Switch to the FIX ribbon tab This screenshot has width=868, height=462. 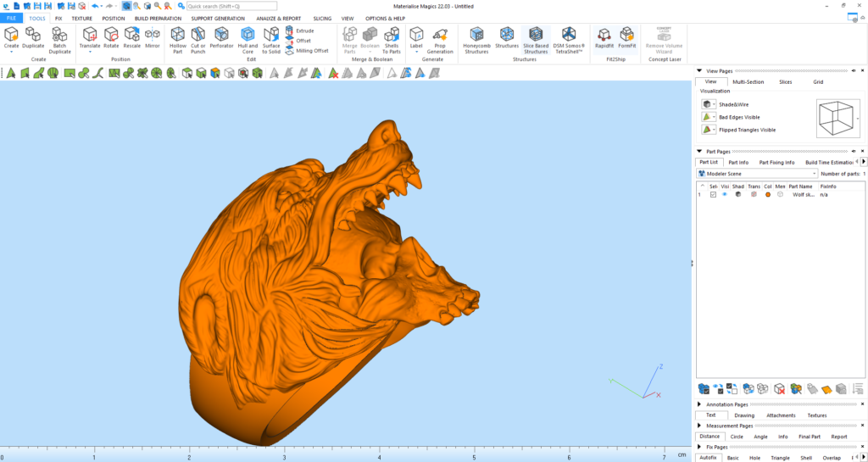pyautogui.click(x=58, y=19)
